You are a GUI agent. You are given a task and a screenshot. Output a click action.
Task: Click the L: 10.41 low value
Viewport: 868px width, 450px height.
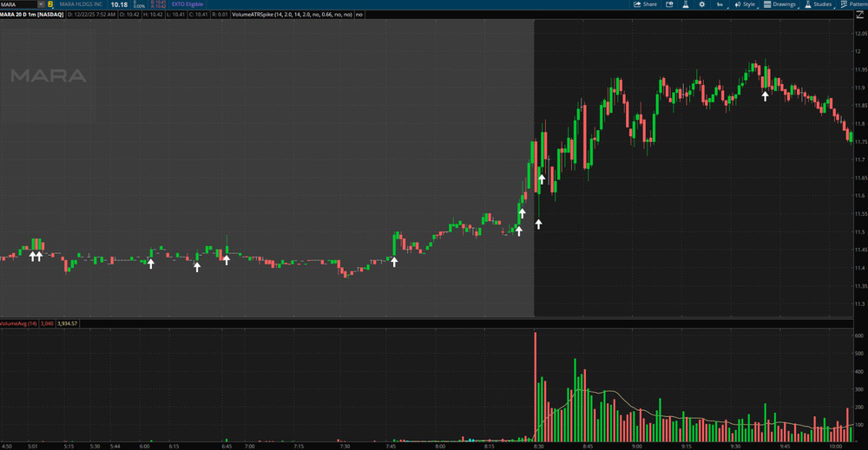click(x=175, y=15)
